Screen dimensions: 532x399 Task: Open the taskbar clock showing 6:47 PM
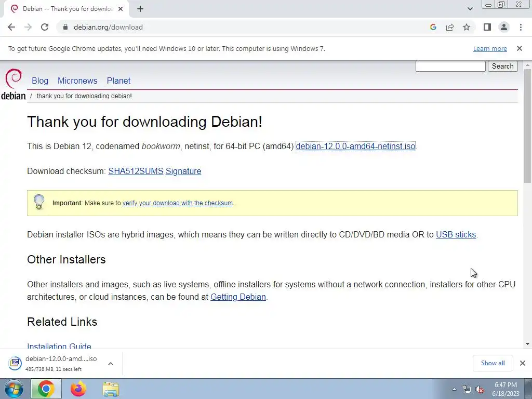506,389
